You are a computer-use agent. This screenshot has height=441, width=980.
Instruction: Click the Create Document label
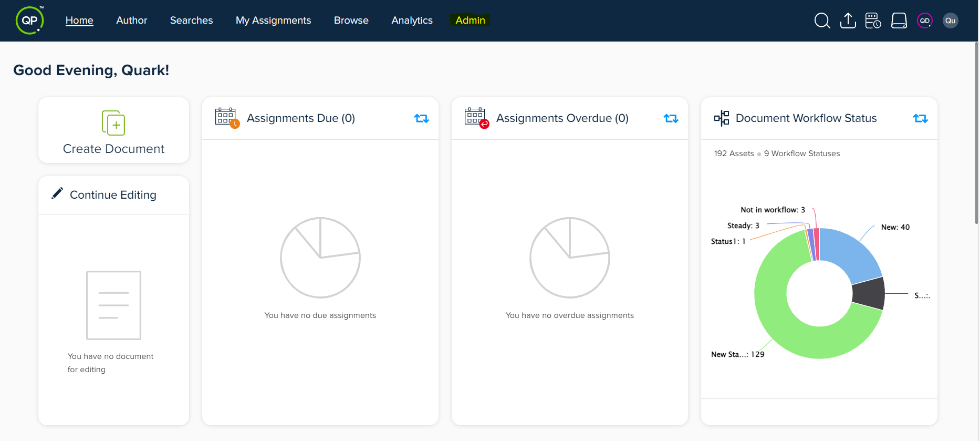(113, 149)
